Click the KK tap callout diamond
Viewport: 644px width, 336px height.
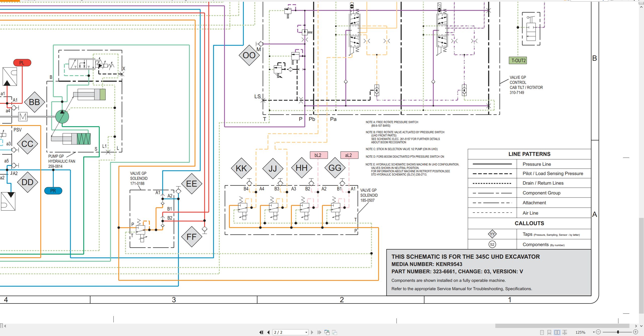[x=242, y=168]
